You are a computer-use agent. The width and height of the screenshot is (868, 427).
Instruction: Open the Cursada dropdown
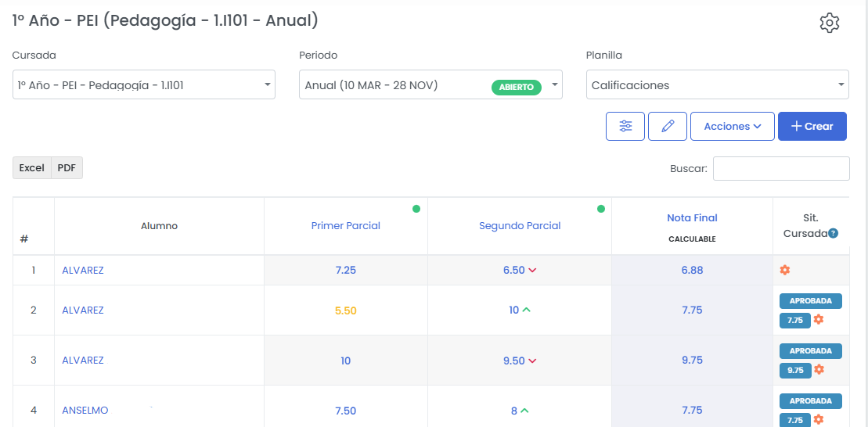pyautogui.click(x=144, y=85)
